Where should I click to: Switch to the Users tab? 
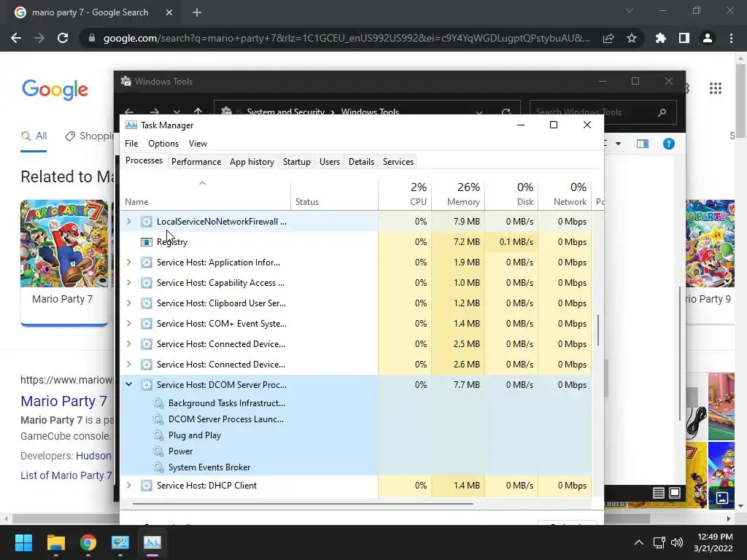(330, 162)
